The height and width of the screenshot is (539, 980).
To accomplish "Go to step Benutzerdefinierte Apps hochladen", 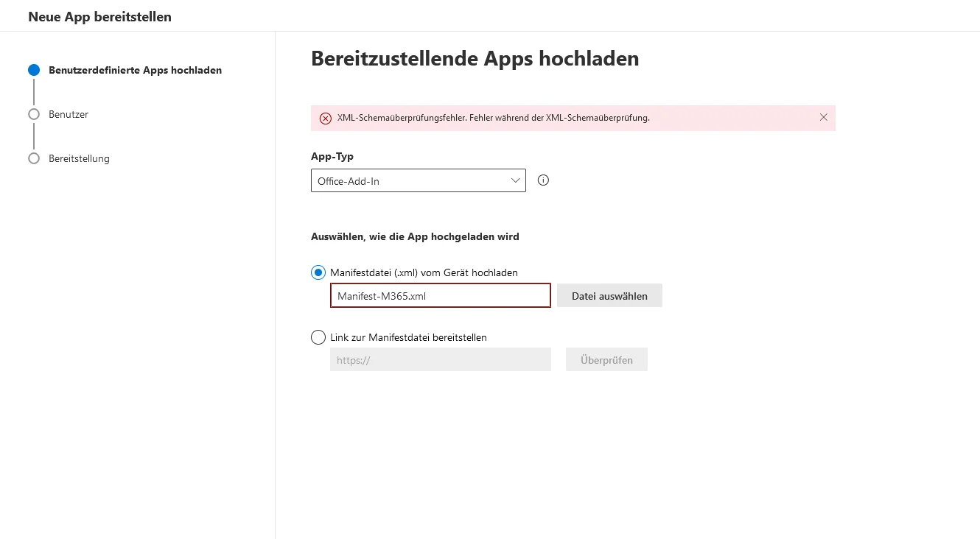I will click(135, 71).
